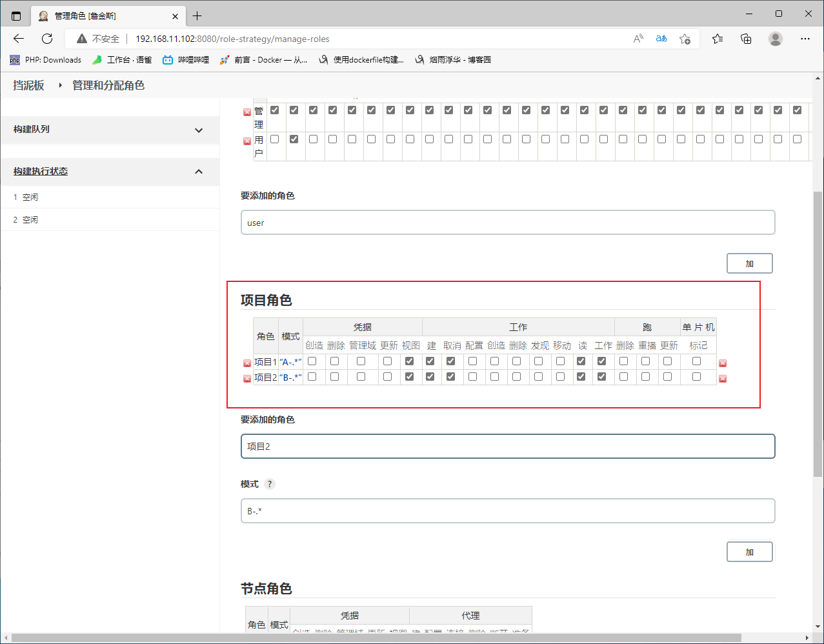The image size is (824, 644).
Task: Click the translate page icon
Action: [x=661, y=39]
